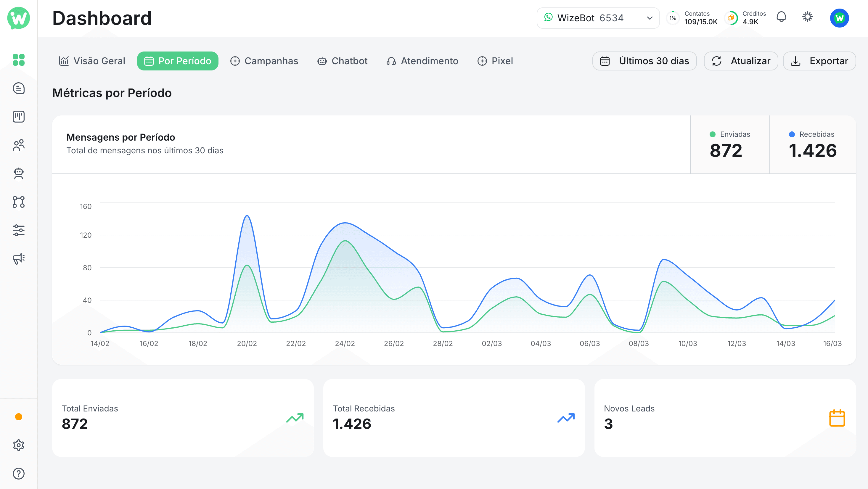Click the orange status dot in sidebar
This screenshot has height=489, width=868.
coord(19,417)
